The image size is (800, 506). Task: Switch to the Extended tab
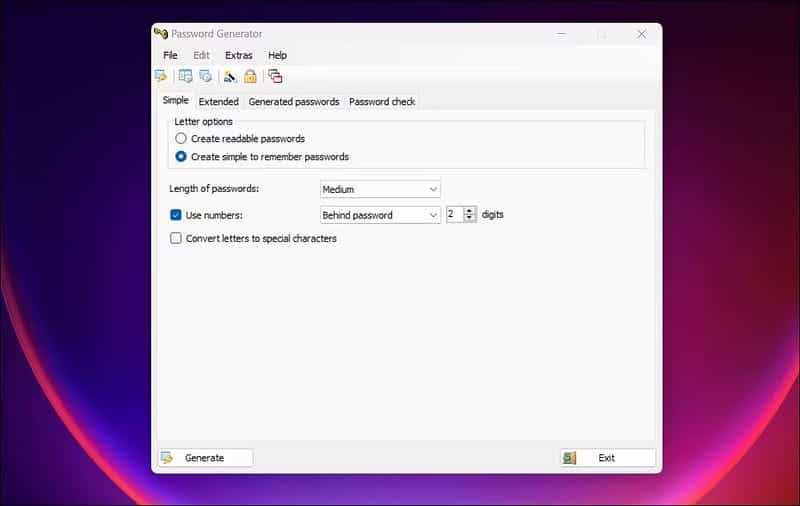pos(218,102)
